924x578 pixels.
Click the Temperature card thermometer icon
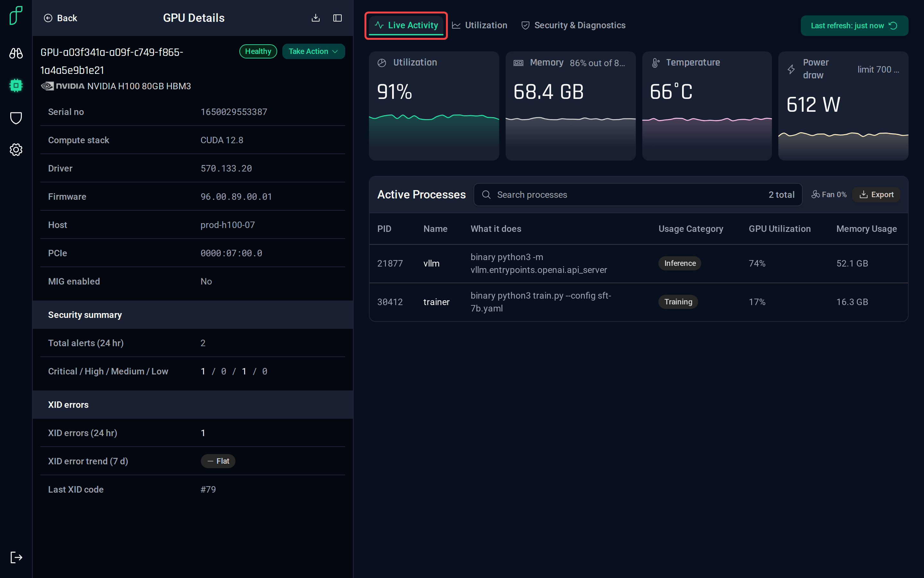[x=655, y=63]
